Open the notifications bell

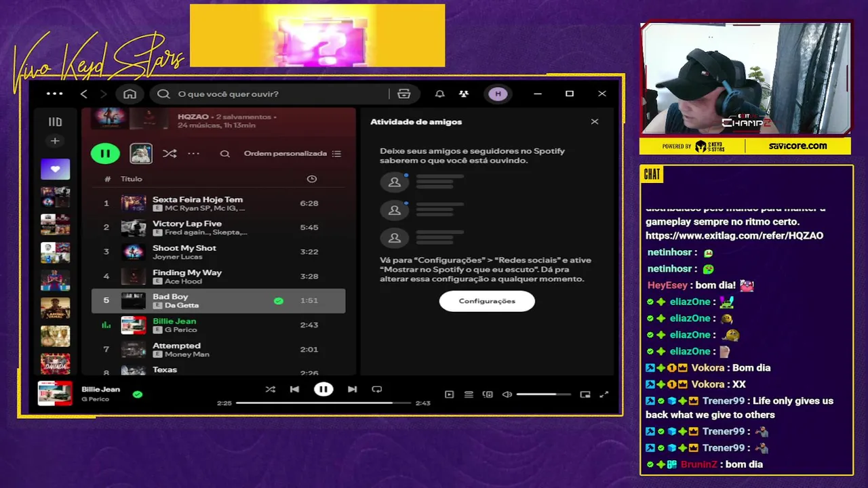[440, 94]
